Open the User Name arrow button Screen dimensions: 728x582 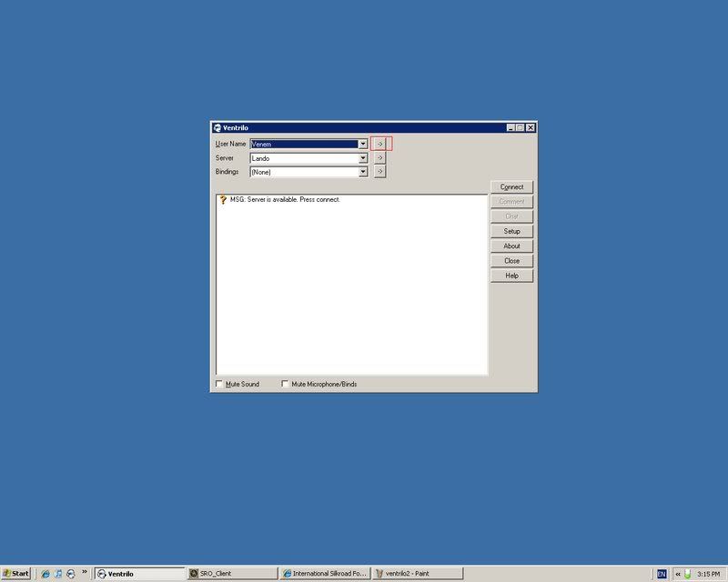tap(379, 144)
